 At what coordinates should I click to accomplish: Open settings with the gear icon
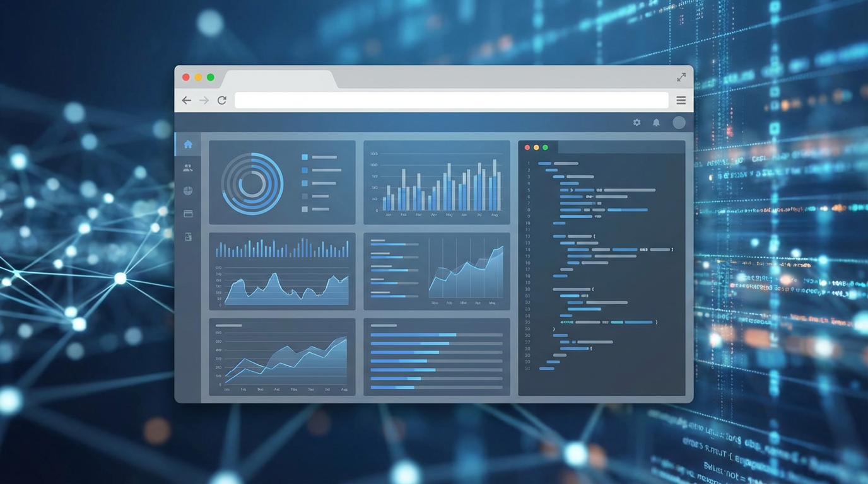(636, 122)
